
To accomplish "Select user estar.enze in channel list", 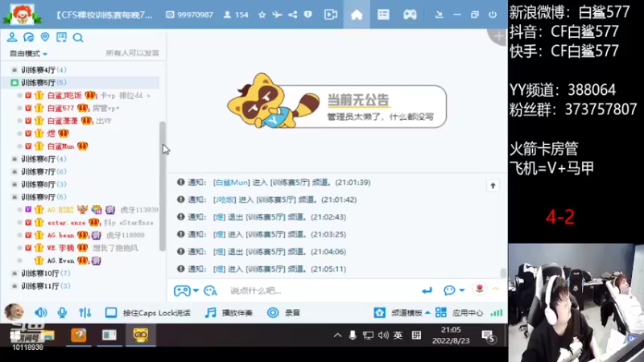I will (x=66, y=223).
